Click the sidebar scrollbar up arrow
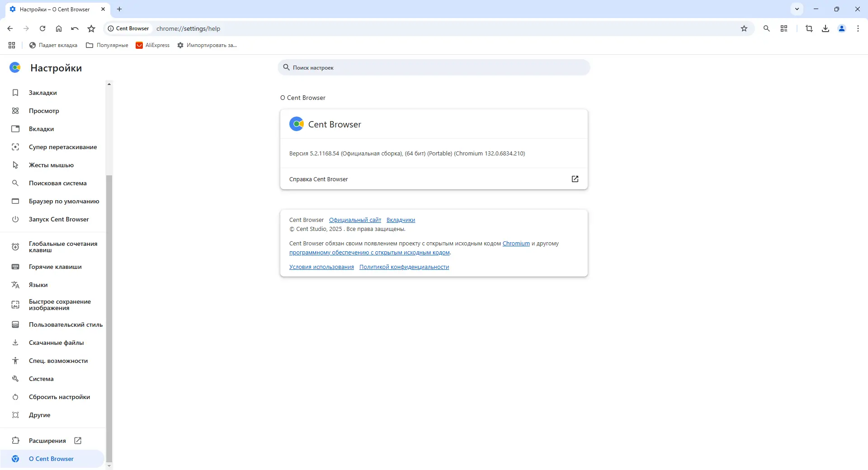Screen dimensions: 868x470 tap(109, 84)
